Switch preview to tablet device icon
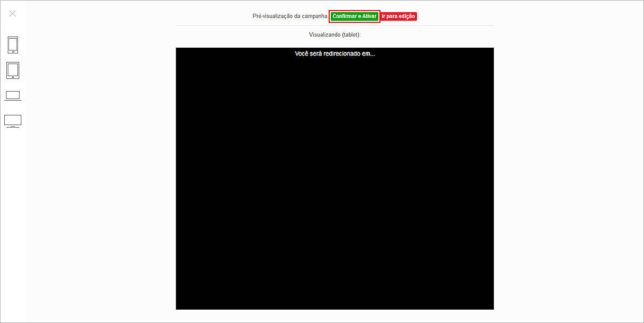The height and width of the screenshot is (323, 644). [13, 70]
